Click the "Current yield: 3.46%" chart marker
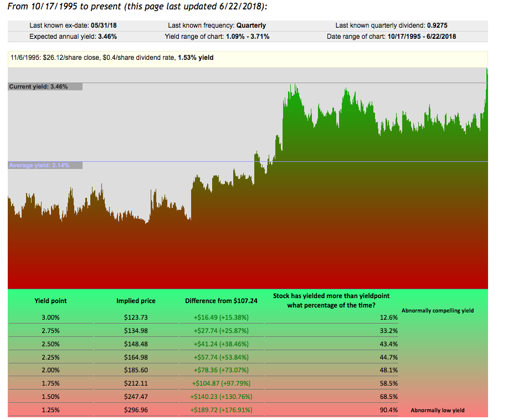Viewport: 508px width, 420px height. point(42,86)
